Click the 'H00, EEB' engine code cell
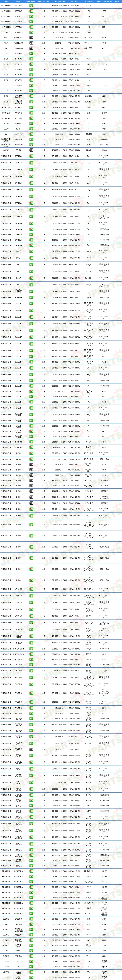 104,17
